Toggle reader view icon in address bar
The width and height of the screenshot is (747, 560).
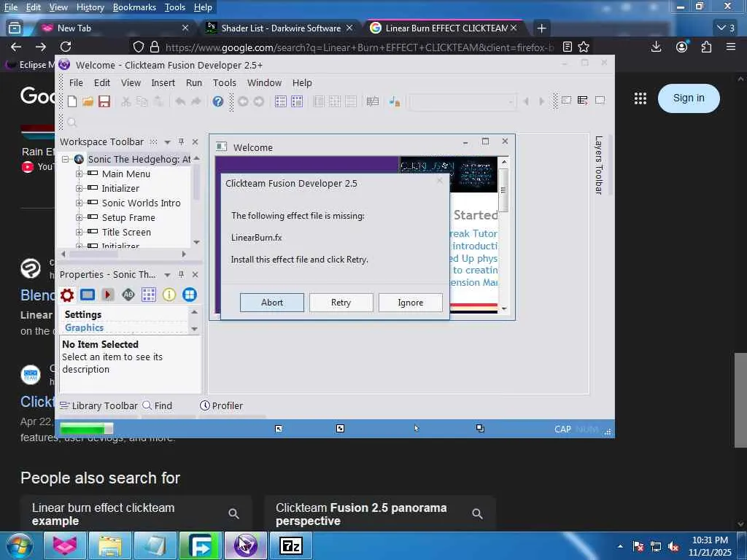567,47
